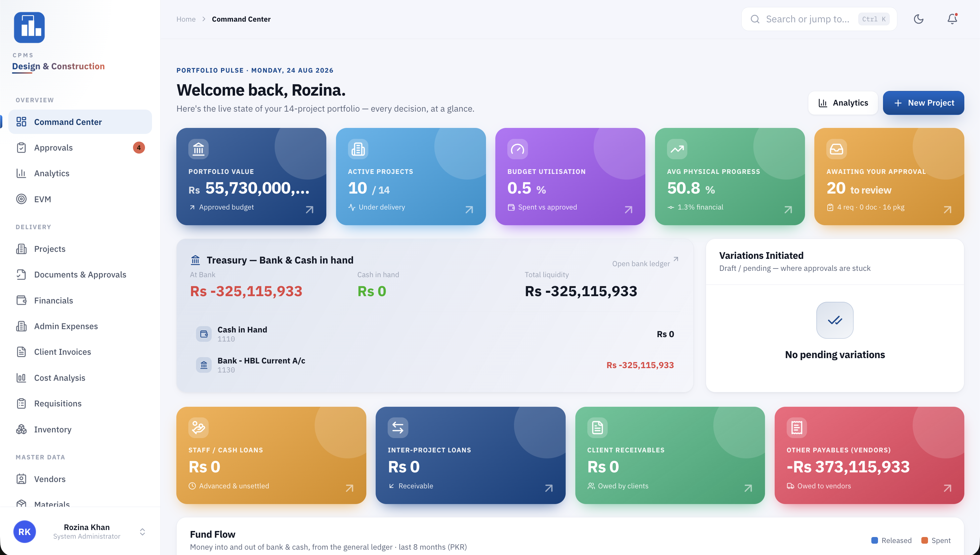Open the Awaiting Your Approval card arrow
Screen dimensions: 980x555
coord(947,210)
